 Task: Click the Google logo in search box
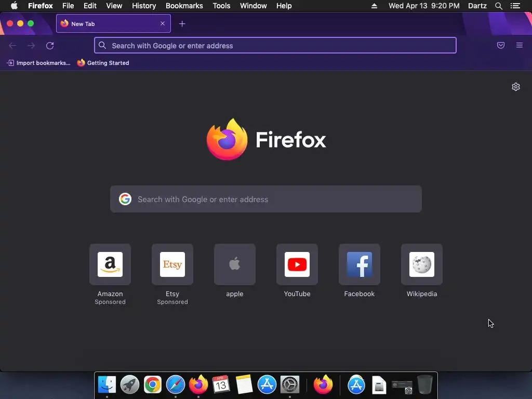pos(125,199)
